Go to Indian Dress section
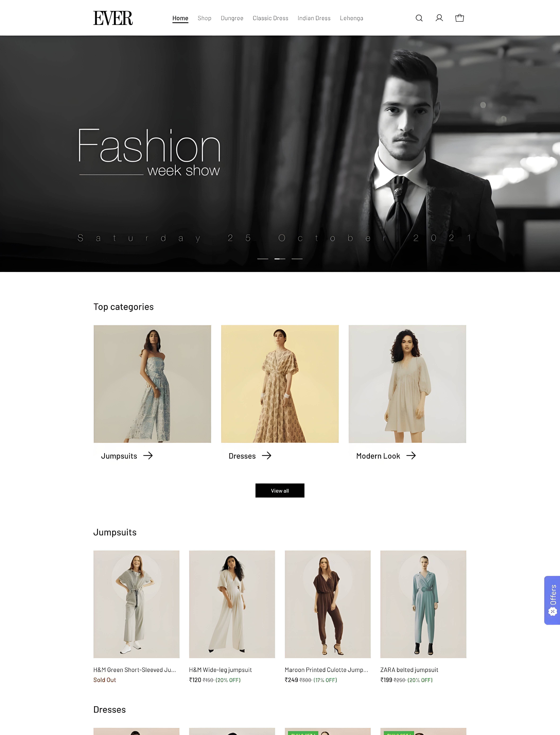 (314, 18)
